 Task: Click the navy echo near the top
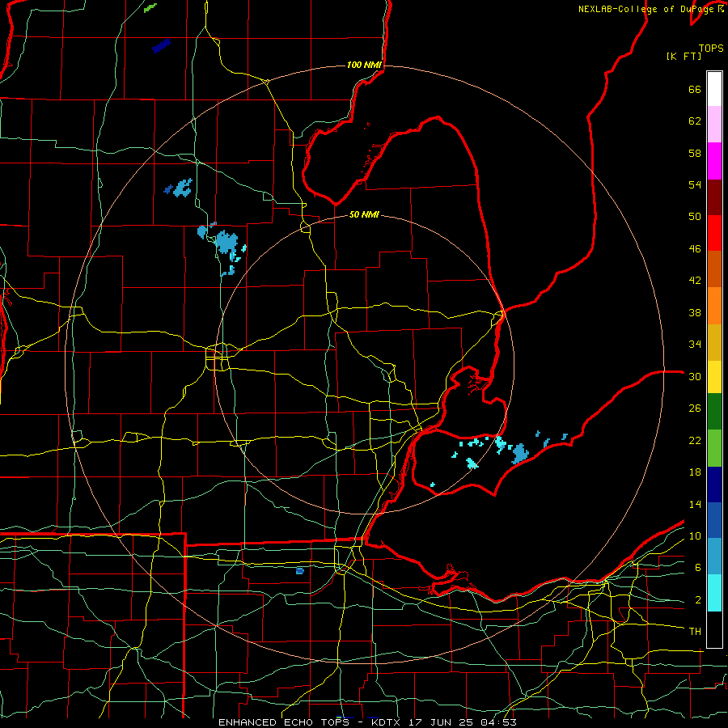[x=162, y=45]
